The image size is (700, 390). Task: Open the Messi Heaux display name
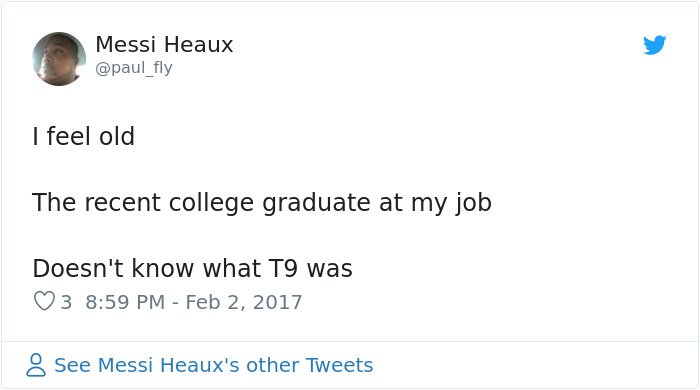pos(164,45)
